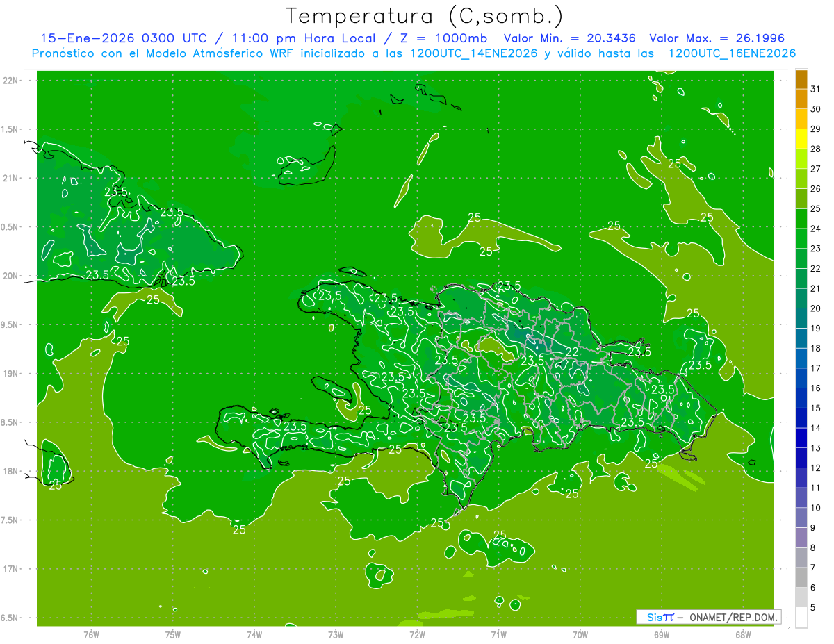Click the legend value 27
The width and height of the screenshot is (834, 644).
click(816, 169)
